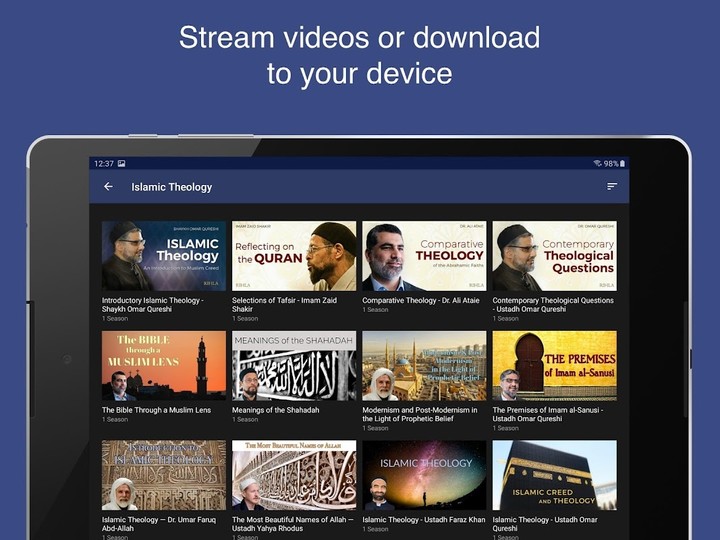720x540 pixels.
Task: Tap '1 Season' under Islamic Theology - Ustadh Faraz Khan
Action: pyautogui.click(x=375, y=529)
